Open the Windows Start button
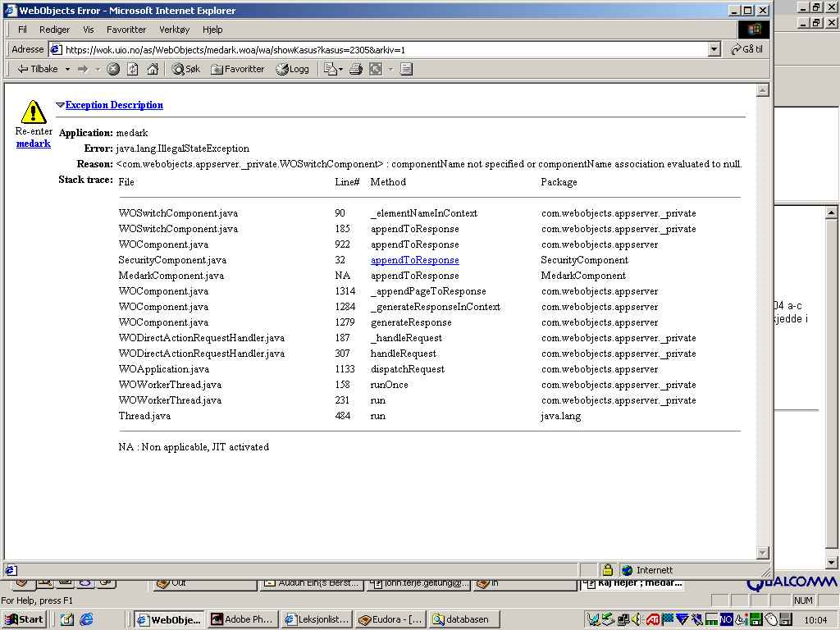Viewport: 840px width, 630px height. (24, 619)
